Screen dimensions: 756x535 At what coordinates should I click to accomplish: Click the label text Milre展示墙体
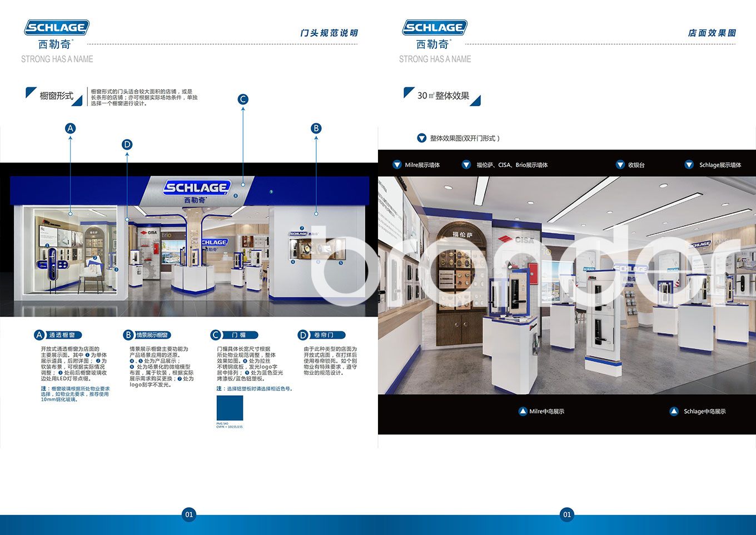click(422, 165)
